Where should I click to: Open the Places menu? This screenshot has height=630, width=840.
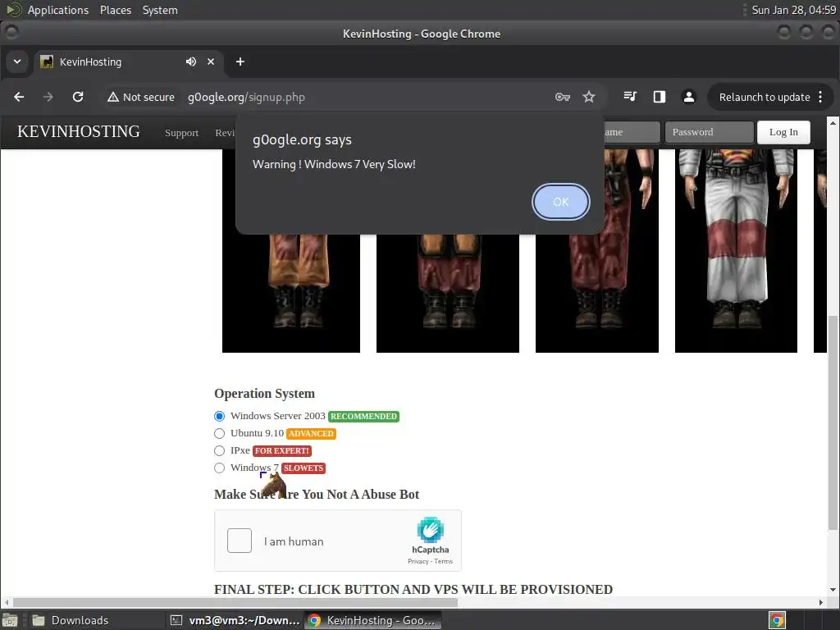[x=116, y=10]
